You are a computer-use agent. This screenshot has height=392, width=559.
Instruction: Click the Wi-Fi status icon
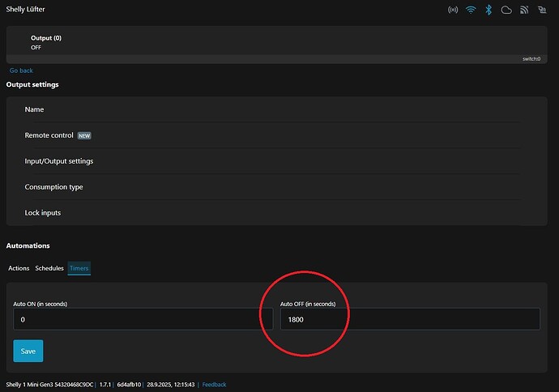coord(471,11)
